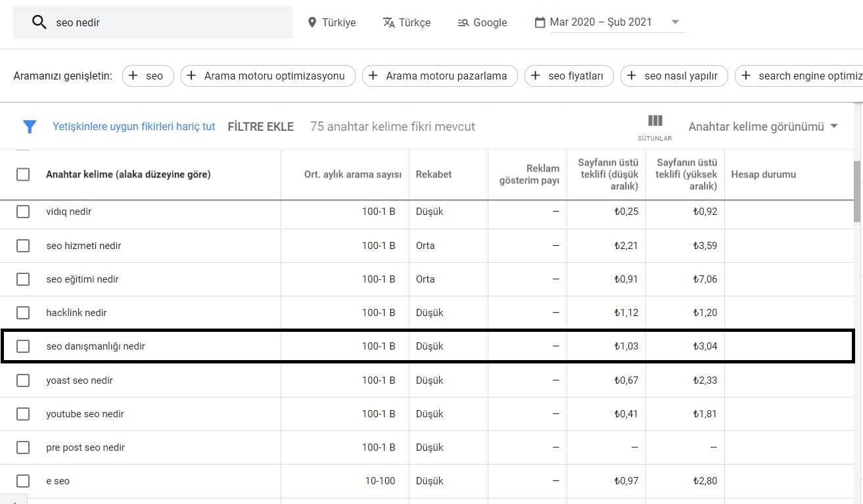Click the 'Hesap durumu' column header
Viewport: 863px width, 504px height.
tap(763, 175)
